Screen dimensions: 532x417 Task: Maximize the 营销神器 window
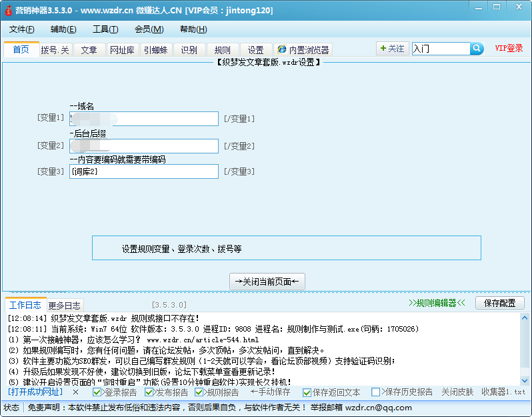click(x=497, y=7)
